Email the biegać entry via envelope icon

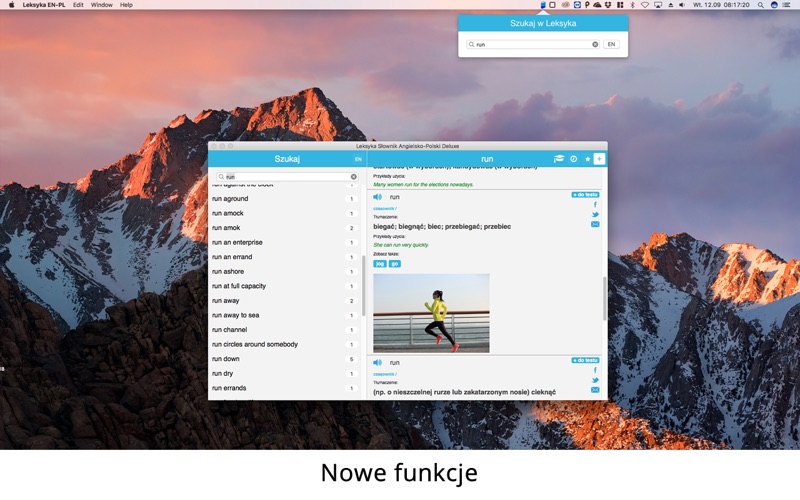coord(595,224)
